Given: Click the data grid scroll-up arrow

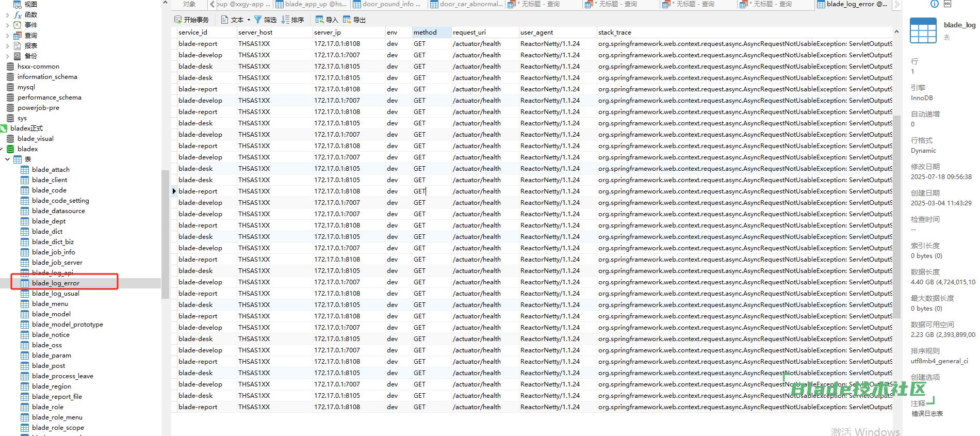Looking at the screenshot, I should (896, 32).
